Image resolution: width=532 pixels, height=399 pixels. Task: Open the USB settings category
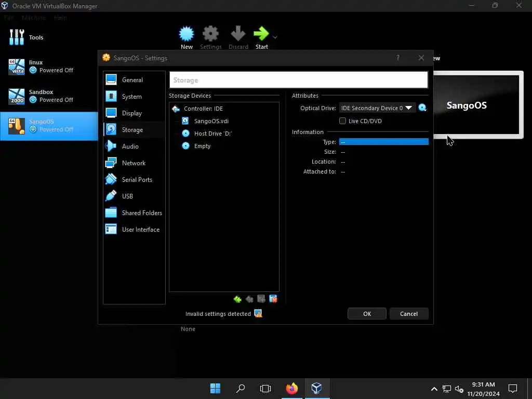[134, 196]
